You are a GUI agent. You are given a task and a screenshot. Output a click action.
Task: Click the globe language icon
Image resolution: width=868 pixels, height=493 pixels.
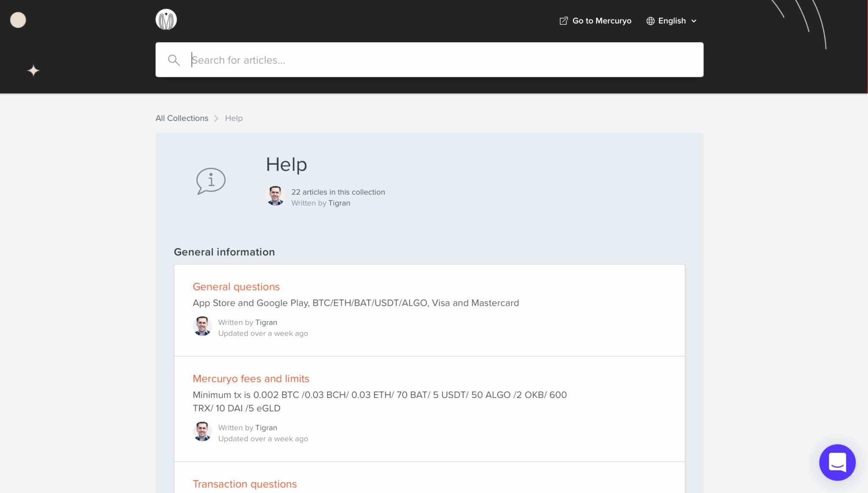click(x=650, y=21)
